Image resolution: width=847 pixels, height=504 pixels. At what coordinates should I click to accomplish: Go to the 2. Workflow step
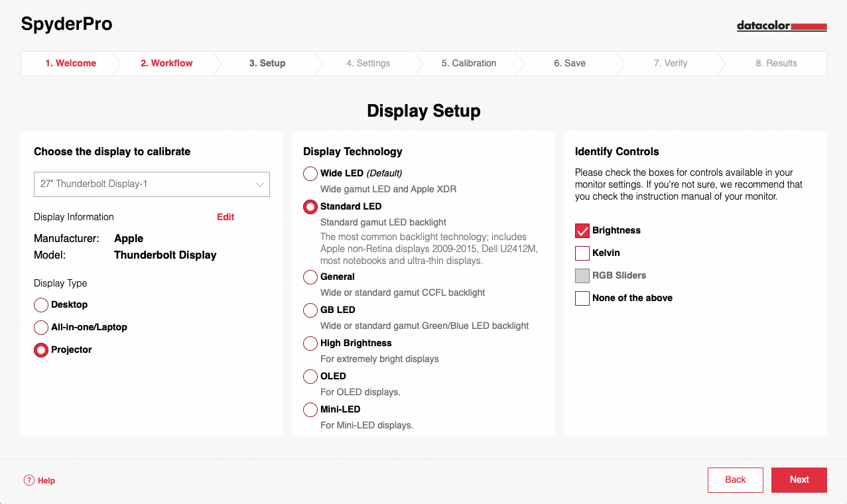pos(166,64)
